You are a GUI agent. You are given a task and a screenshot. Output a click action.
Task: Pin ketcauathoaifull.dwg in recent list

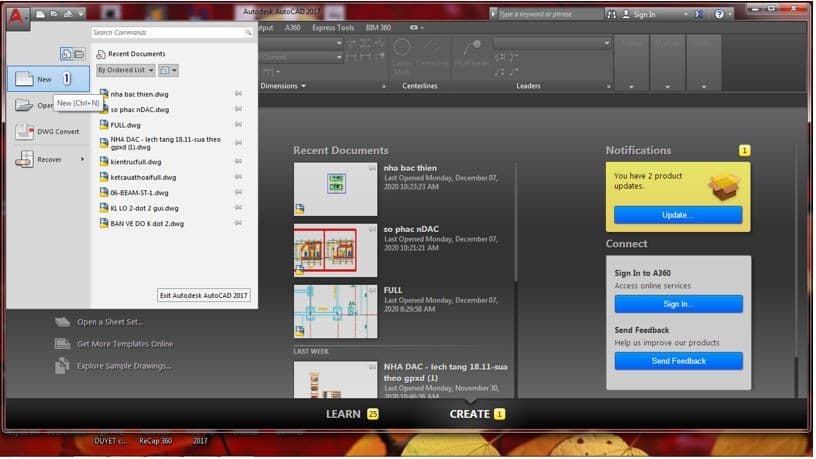coord(238,177)
